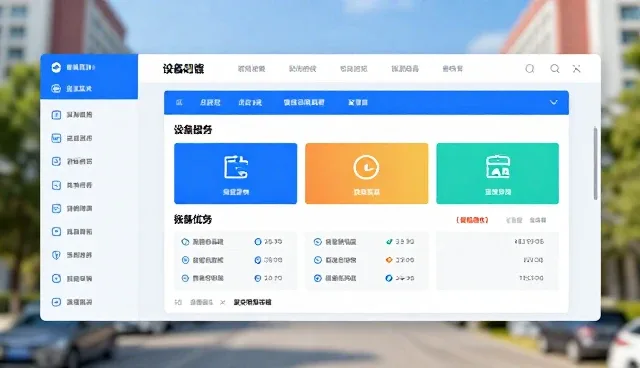
Task: Click the bold black text in bottom bar
Action: [x=253, y=302]
